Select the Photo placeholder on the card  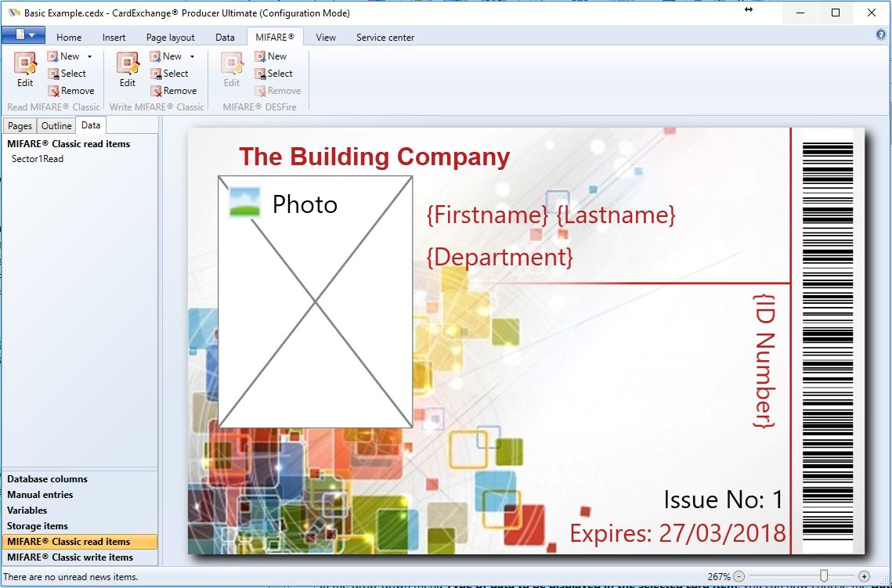tap(315, 302)
